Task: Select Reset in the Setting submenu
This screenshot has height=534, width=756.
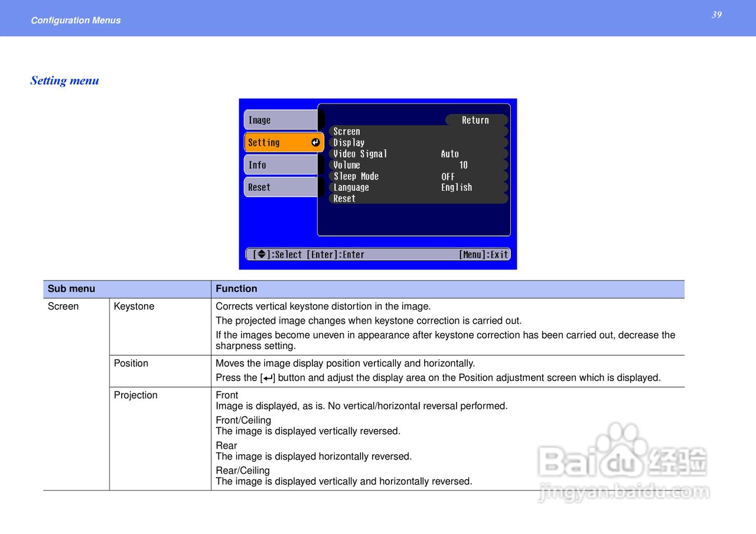Action: coord(418,198)
